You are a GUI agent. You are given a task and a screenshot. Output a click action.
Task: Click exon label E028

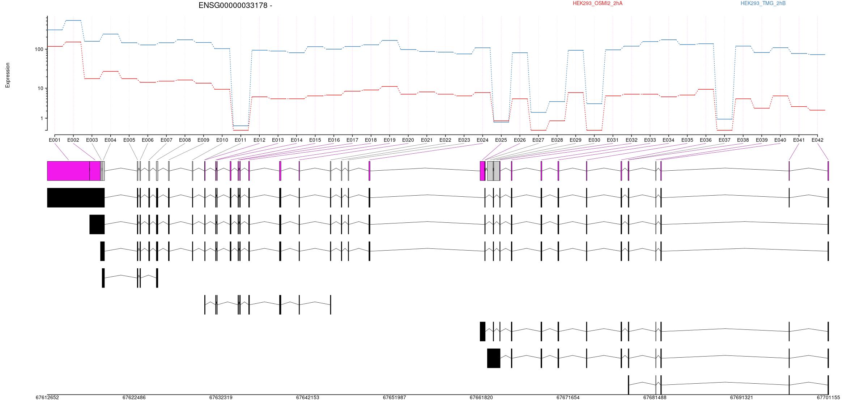coord(557,140)
